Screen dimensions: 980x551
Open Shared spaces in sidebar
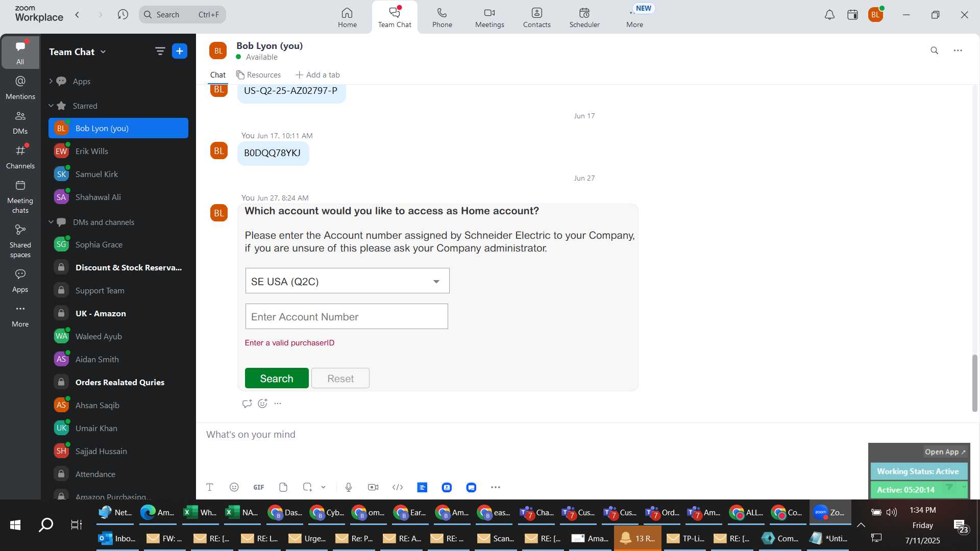[x=20, y=241]
